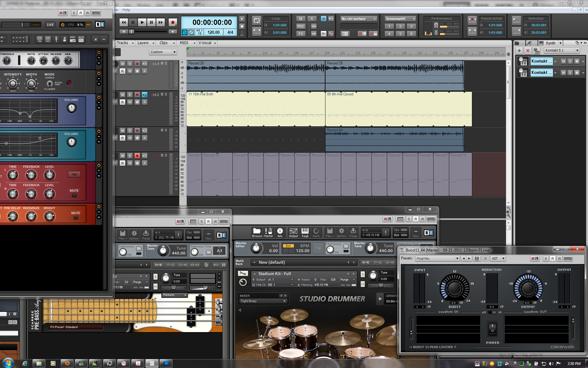The image size is (588, 368).
Task: Click the Rewind button in the transport
Action: click(123, 22)
